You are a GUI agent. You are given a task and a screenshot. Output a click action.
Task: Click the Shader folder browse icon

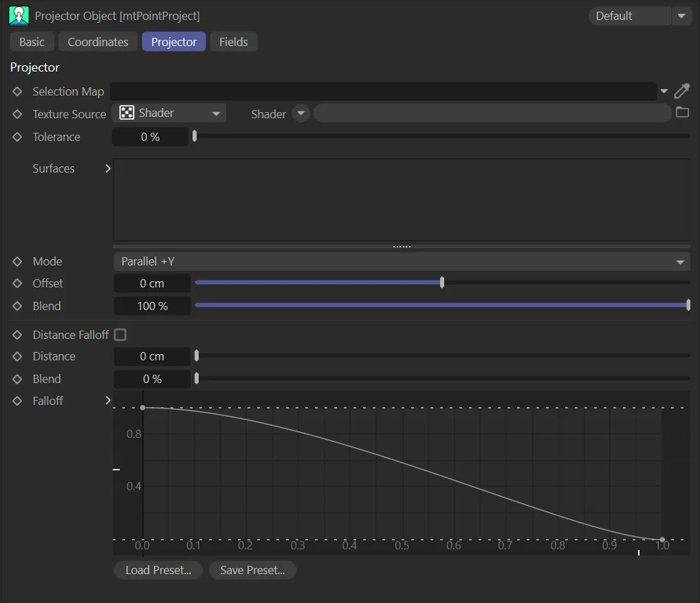[682, 113]
